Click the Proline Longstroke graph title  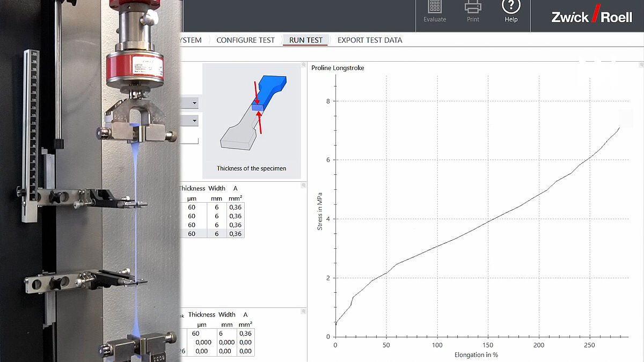[338, 68]
